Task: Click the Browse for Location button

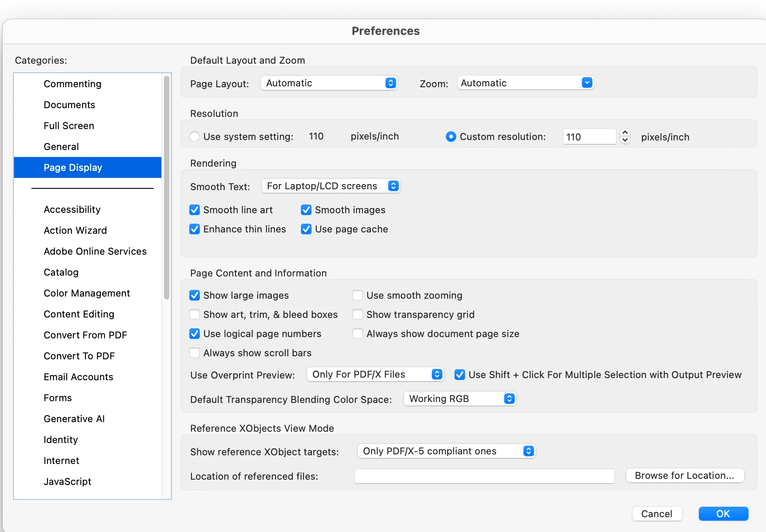Action: pos(684,476)
